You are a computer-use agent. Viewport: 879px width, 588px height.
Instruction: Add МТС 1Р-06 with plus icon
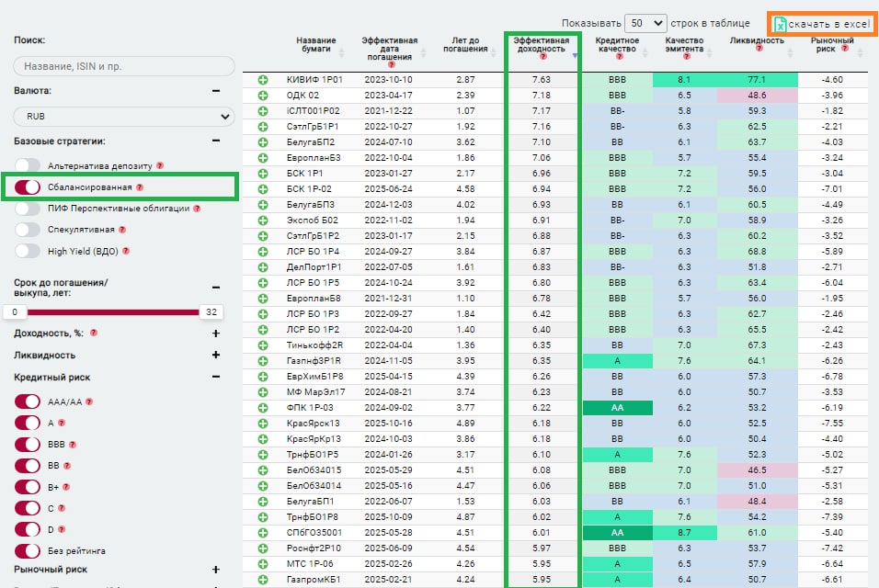263,564
